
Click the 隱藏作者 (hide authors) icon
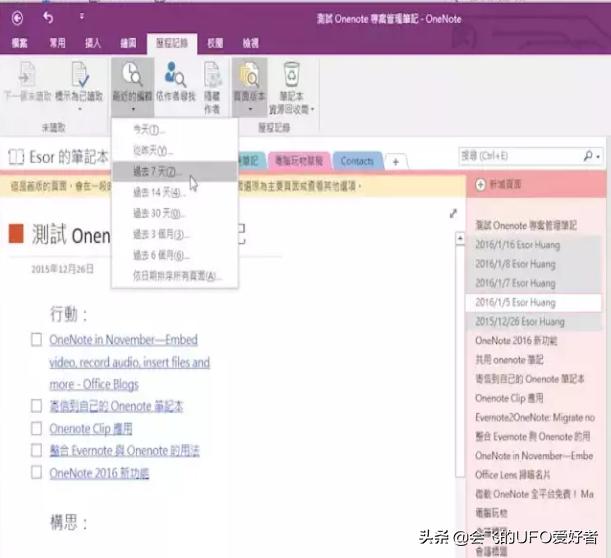[212, 74]
